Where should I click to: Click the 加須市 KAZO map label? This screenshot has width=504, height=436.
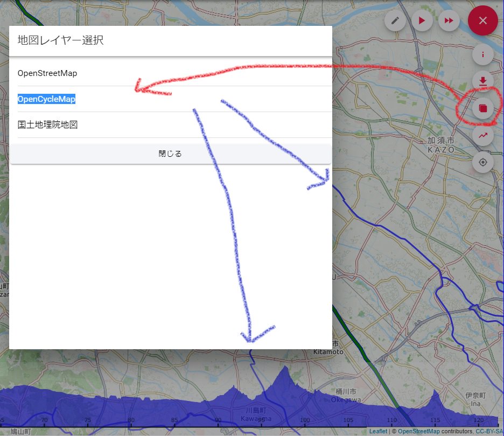(x=441, y=145)
